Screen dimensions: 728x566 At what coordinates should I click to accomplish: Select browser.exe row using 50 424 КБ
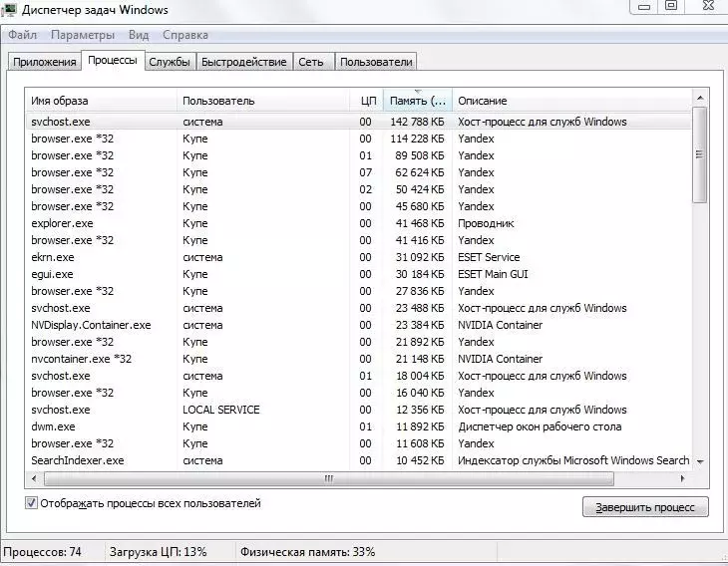pos(358,189)
